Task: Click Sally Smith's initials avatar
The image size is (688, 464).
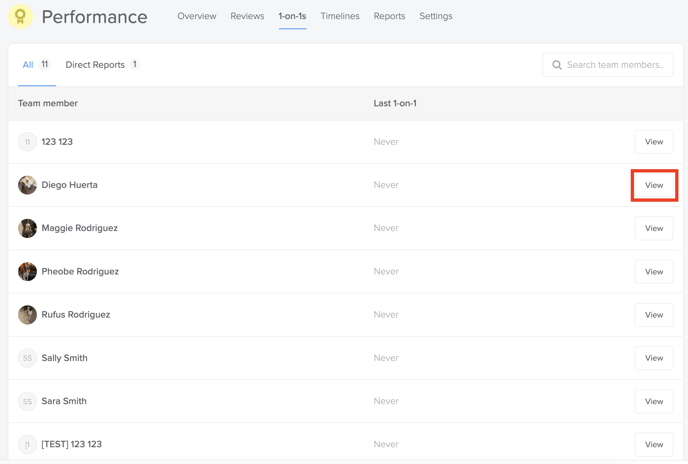Action: [x=27, y=358]
